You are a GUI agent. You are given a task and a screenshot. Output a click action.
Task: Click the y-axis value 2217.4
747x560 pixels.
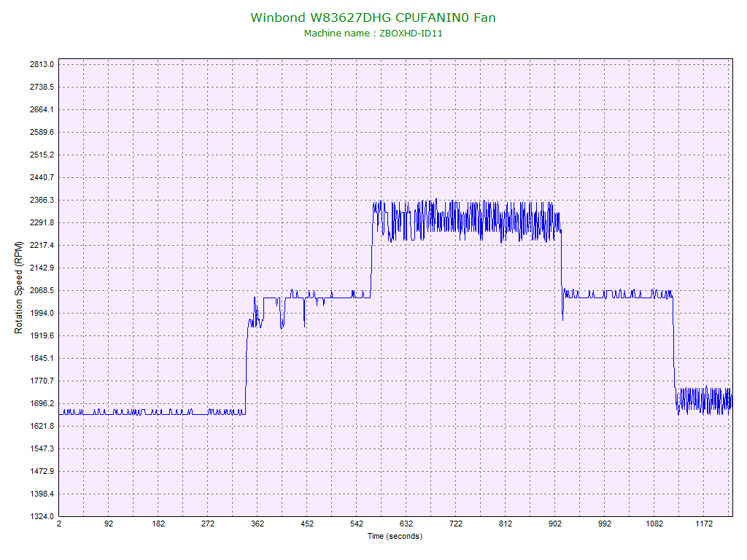[x=42, y=245]
